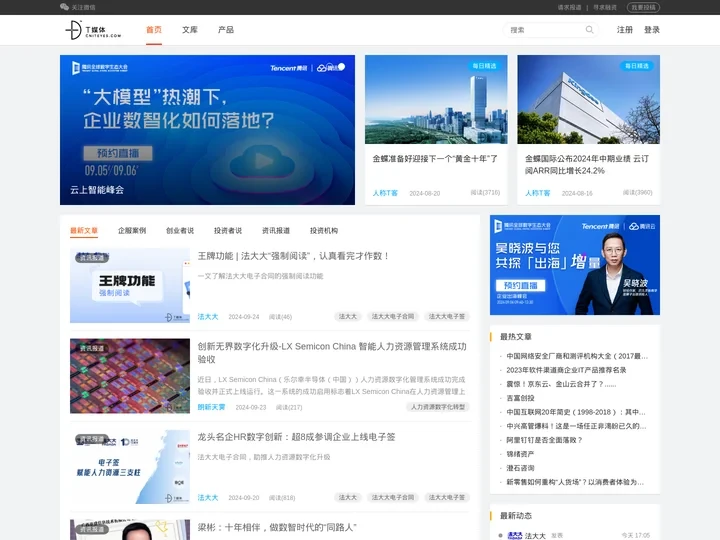
Task: Open the Kingdee building article image
Action: [589, 99]
